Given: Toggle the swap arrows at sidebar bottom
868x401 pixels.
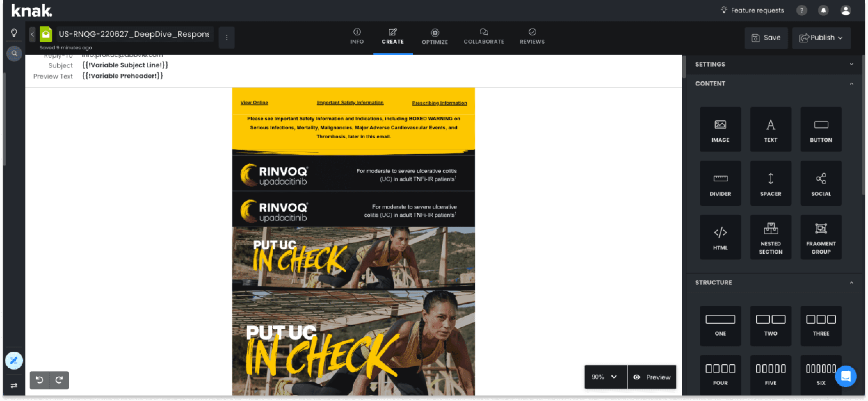Looking at the screenshot, I should coord(14,385).
